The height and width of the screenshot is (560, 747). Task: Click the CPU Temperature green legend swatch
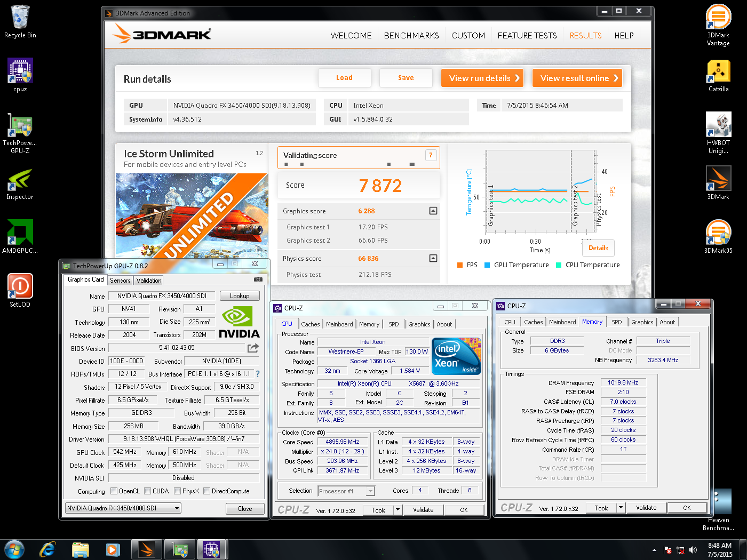click(559, 265)
